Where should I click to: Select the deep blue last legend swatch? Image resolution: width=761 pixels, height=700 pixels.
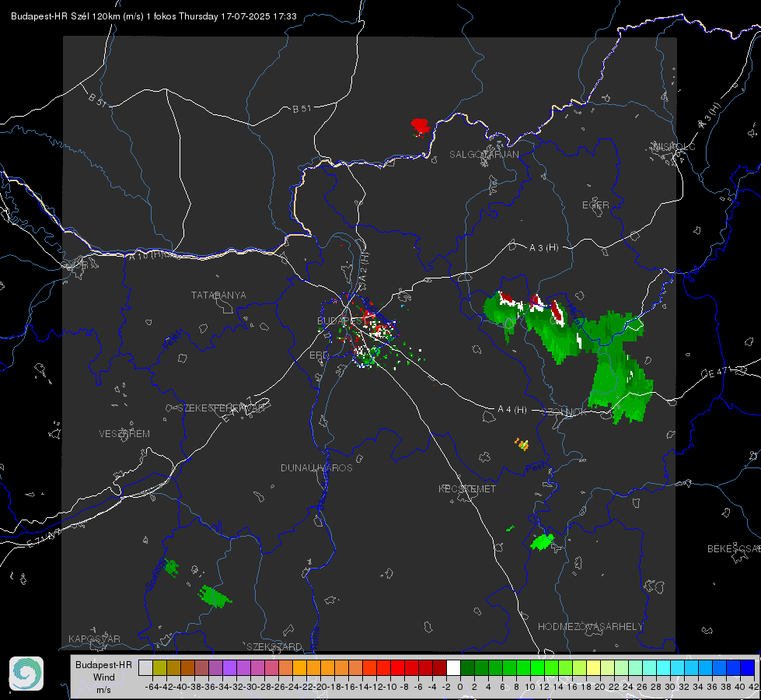click(x=748, y=667)
